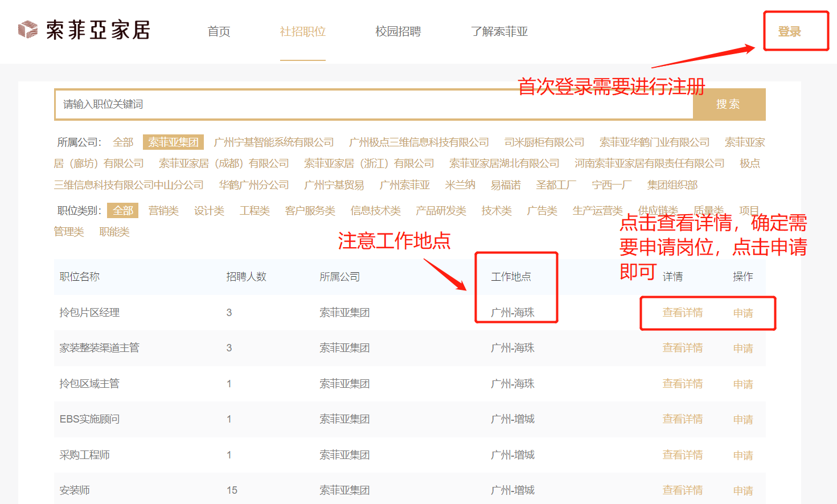Apply for the 拎包片区经理 position
837x504 pixels.
tap(743, 313)
